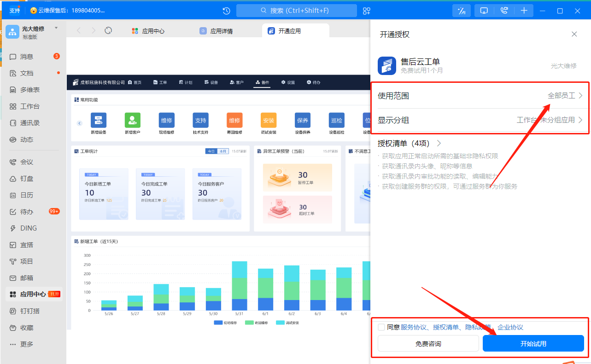
Task: Expand the 光大维修 organization dropdown
Action: tap(56, 28)
